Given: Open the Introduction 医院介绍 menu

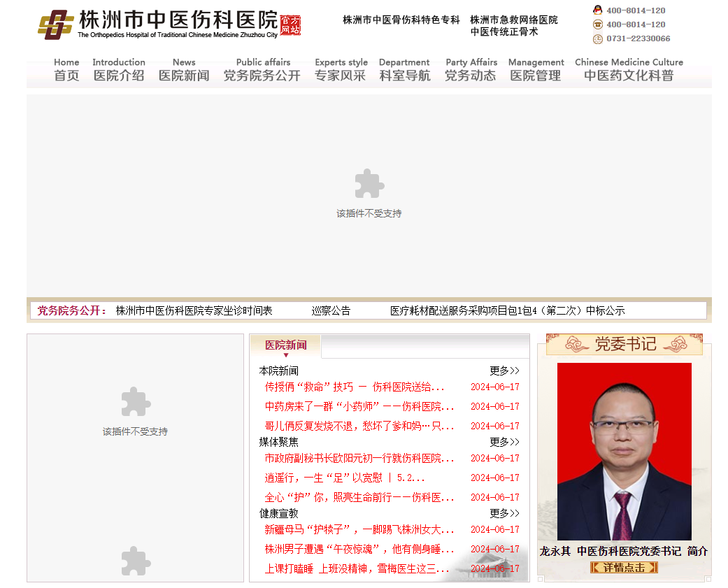Looking at the screenshot, I should [119, 70].
